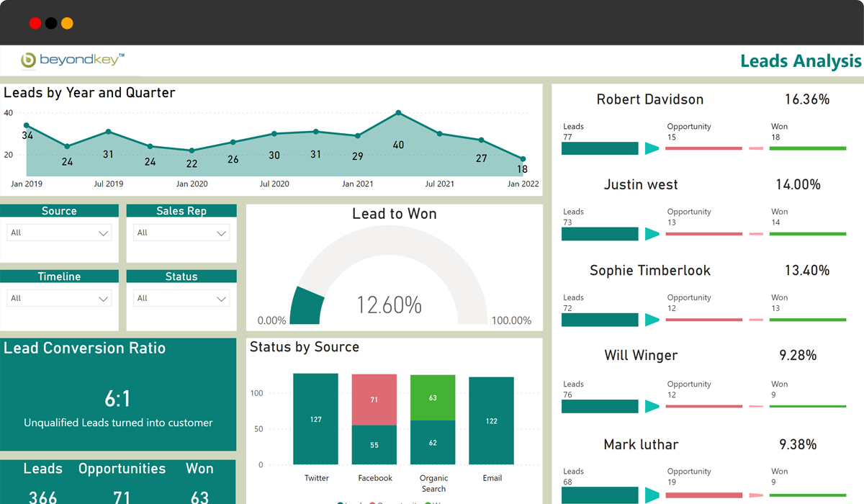Select the red Facebook opportunity bar segment
864x504 pixels.
tap(374, 400)
